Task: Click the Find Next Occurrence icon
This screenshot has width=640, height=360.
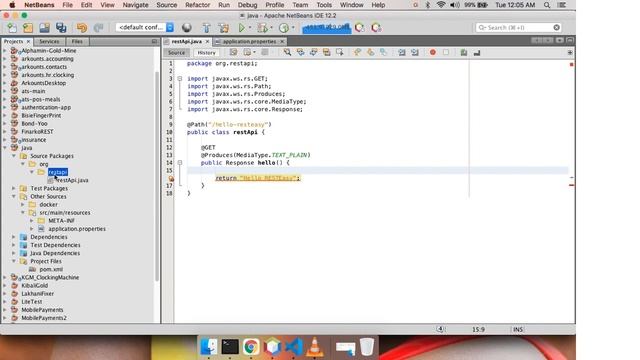Action: pyautogui.click(x=313, y=52)
